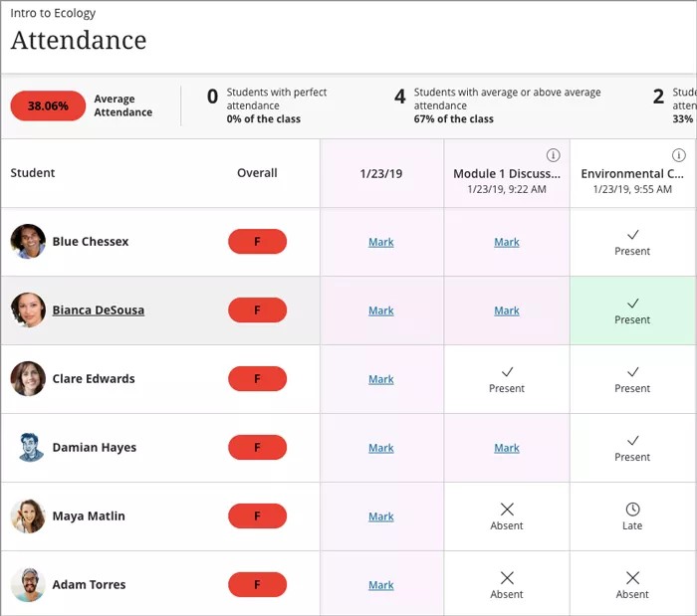The width and height of the screenshot is (697, 616).
Task: Click the Overall column header
Action: (x=257, y=173)
